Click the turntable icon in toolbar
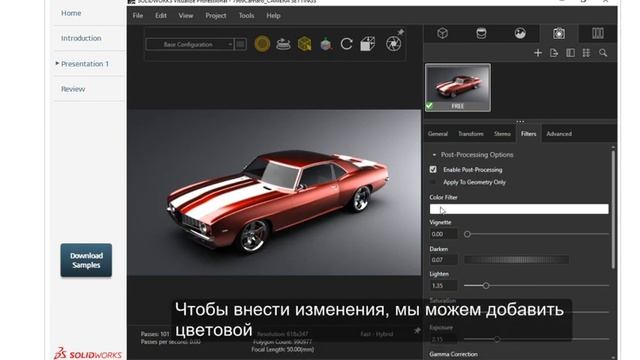Viewport: 640px width, 360px height. (x=283, y=44)
